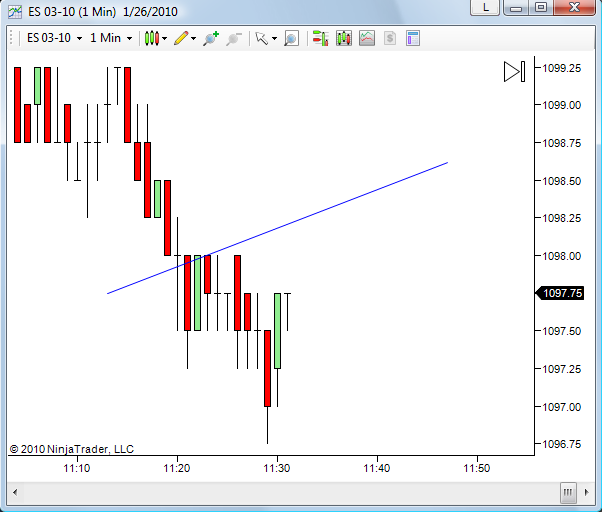Expand the 1 Min interval dropdown

pyautogui.click(x=111, y=38)
